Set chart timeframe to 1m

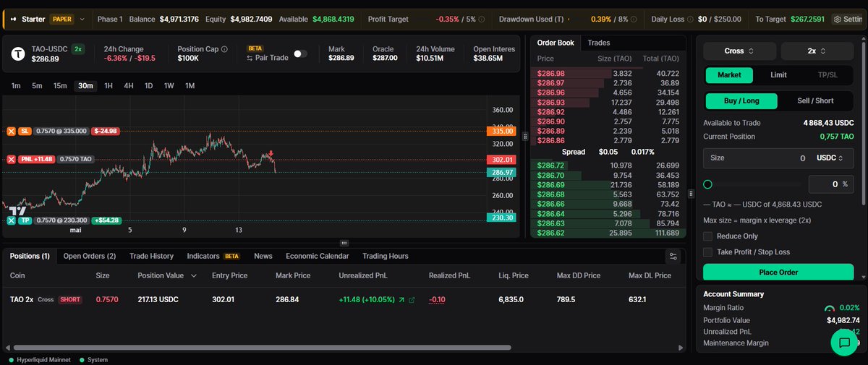point(16,86)
